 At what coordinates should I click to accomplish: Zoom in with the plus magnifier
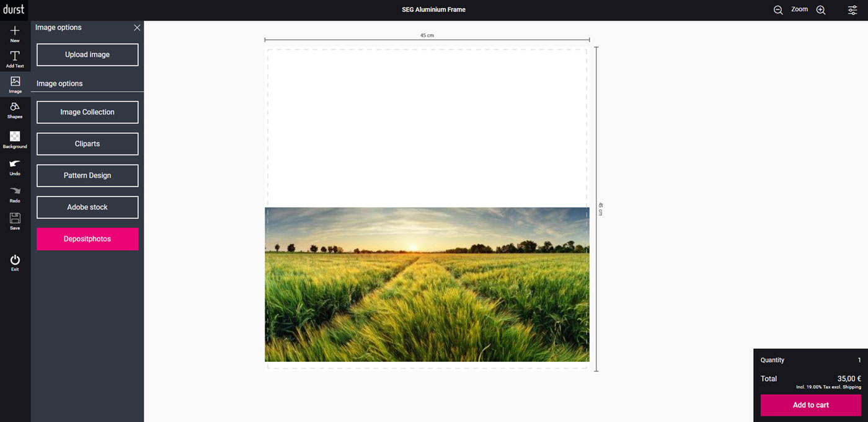[x=821, y=10]
